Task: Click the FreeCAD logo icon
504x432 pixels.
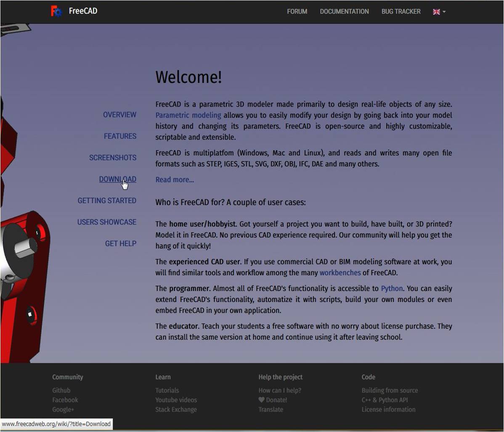Action: tap(56, 11)
